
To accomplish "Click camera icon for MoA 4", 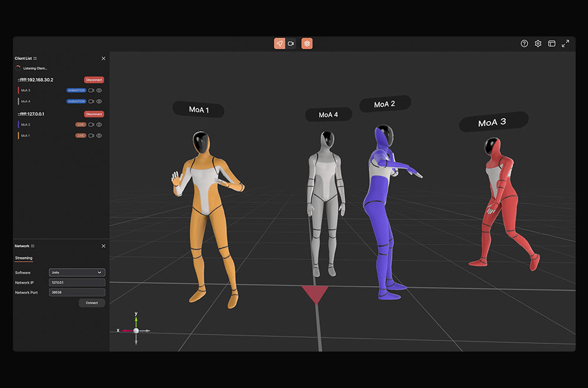I will click(x=91, y=102).
